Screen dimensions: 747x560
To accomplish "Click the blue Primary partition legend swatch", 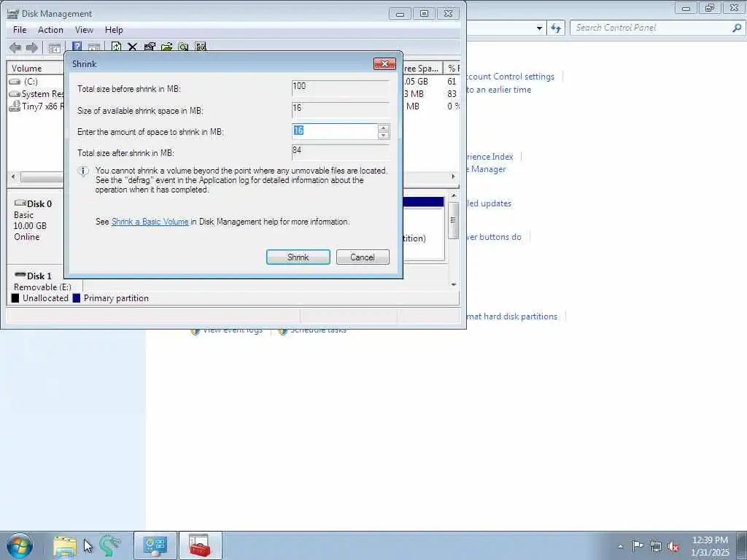I will [76, 298].
